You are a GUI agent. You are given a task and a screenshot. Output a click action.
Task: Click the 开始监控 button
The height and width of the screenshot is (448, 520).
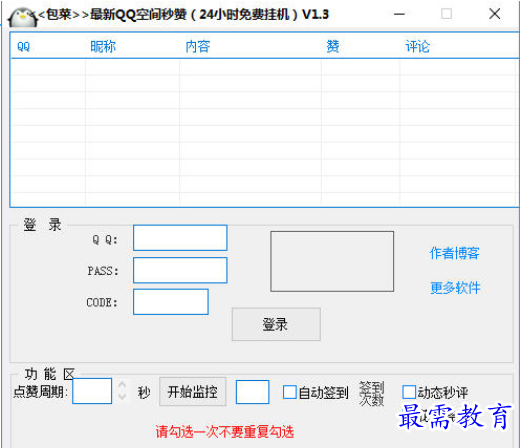coord(193,392)
